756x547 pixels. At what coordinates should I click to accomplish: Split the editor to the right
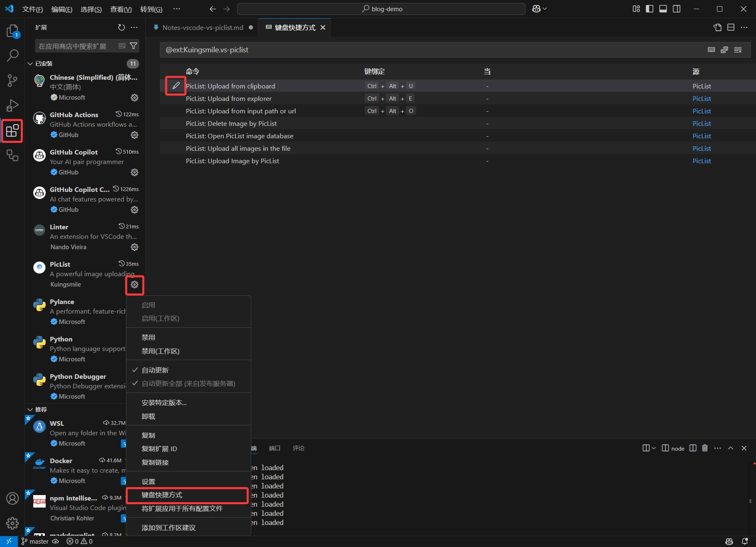731,27
